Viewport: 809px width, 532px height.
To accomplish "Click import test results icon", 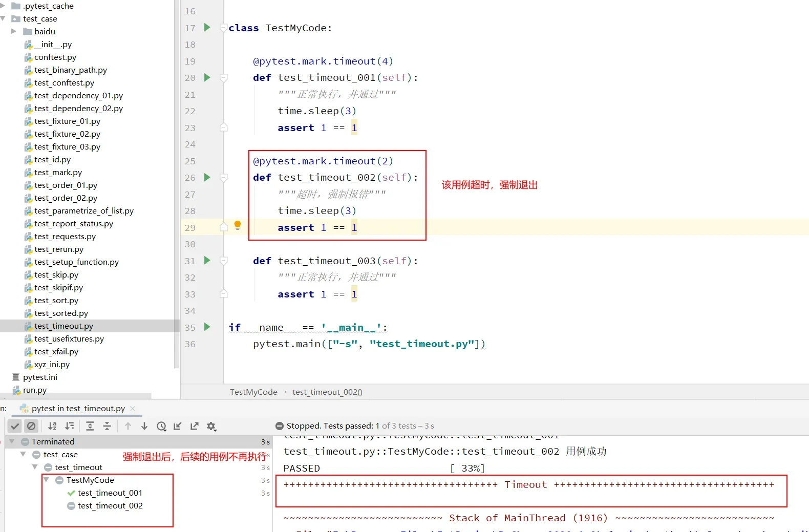I will 178,426.
